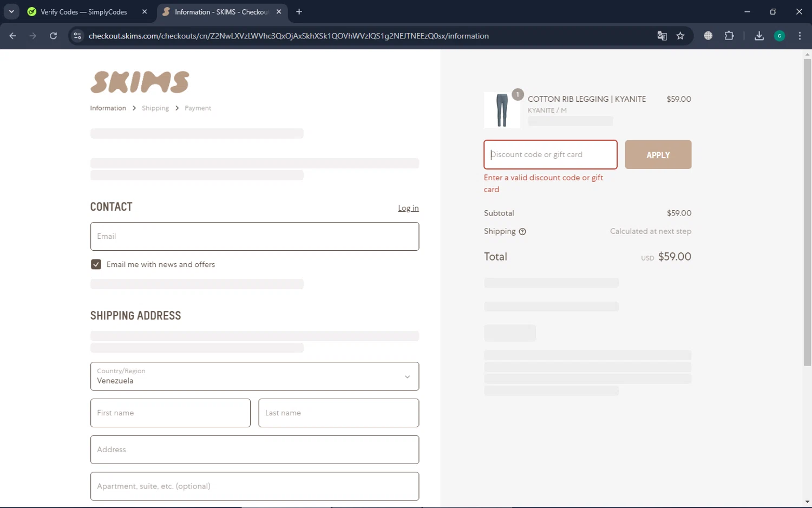Click the COTTON RIB LEGGING | KYANITE title
Viewport: 812px width, 508px height.
tap(586, 99)
